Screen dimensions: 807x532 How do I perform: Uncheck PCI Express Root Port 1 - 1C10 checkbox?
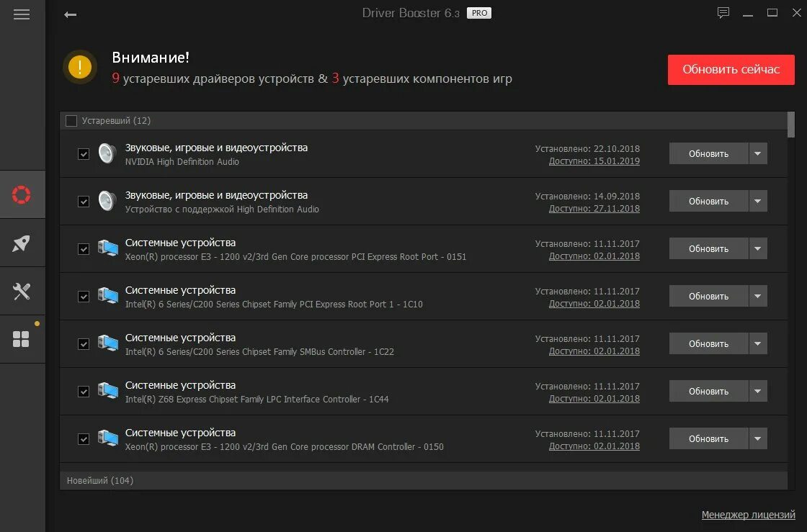[x=84, y=297]
